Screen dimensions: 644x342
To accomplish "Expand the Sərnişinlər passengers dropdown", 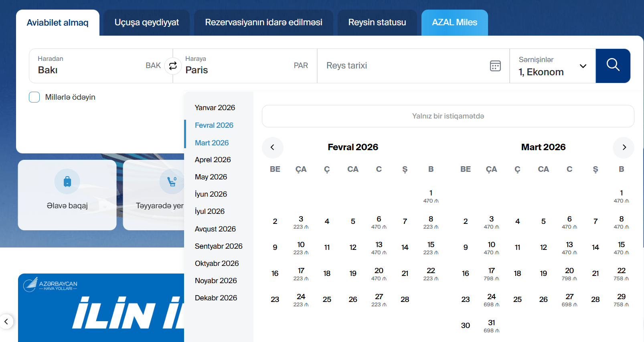I will 583,66.
